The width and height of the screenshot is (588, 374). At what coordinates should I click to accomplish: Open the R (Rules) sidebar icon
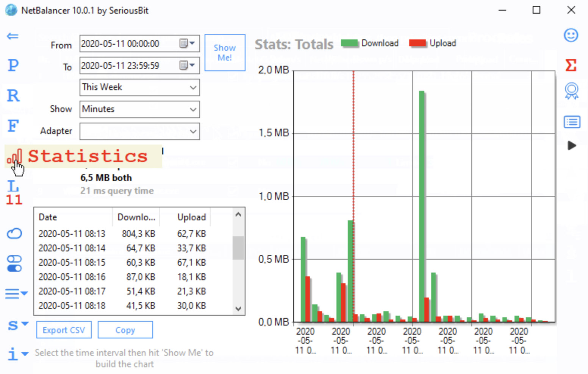(13, 95)
